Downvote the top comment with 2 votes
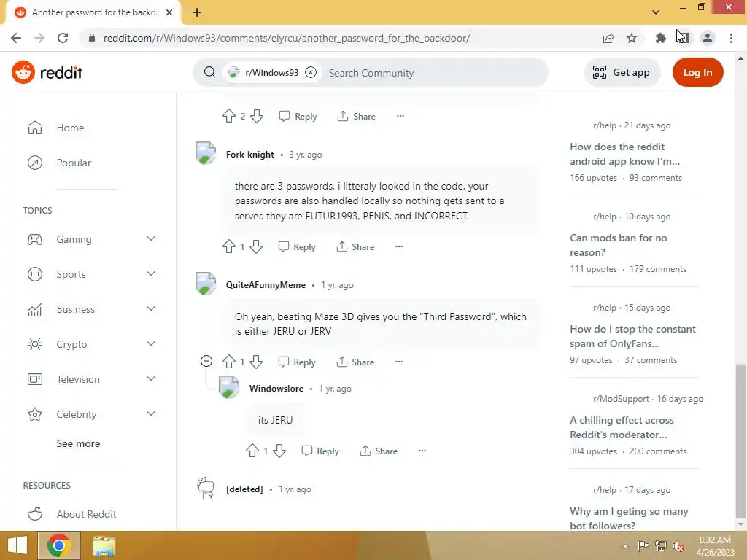Viewport: 747px width, 560px height. click(x=257, y=116)
